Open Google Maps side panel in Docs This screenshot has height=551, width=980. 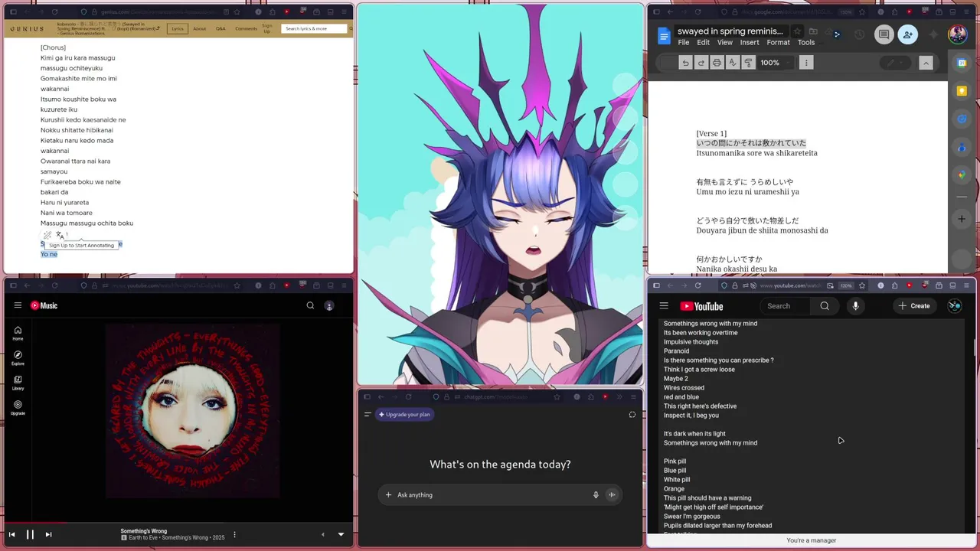tap(962, 175)
